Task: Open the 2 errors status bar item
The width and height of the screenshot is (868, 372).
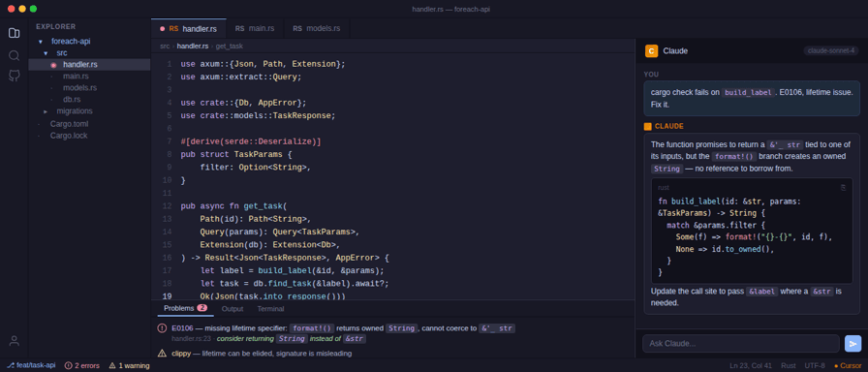Action: 82,365
